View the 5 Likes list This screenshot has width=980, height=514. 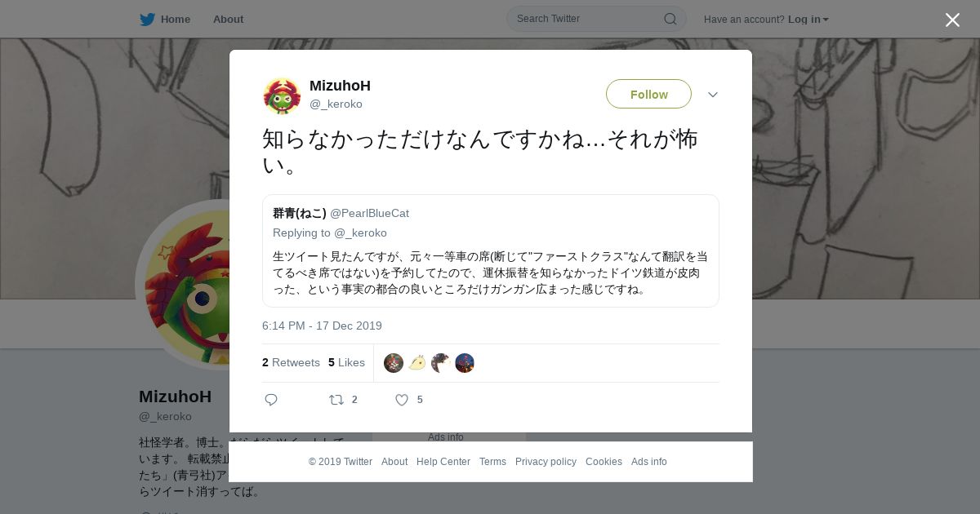[x=346, y=362]
